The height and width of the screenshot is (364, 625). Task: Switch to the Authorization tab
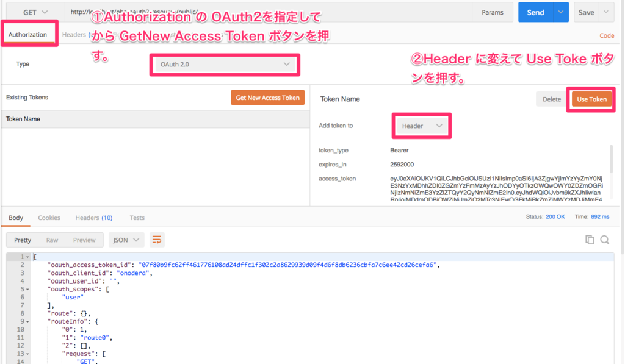27,35
